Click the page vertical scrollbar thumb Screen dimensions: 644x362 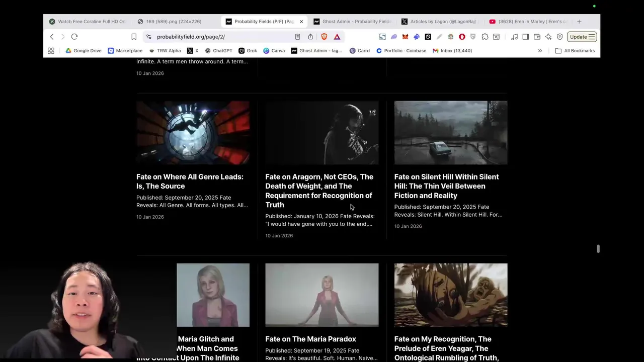click(598, 249)
